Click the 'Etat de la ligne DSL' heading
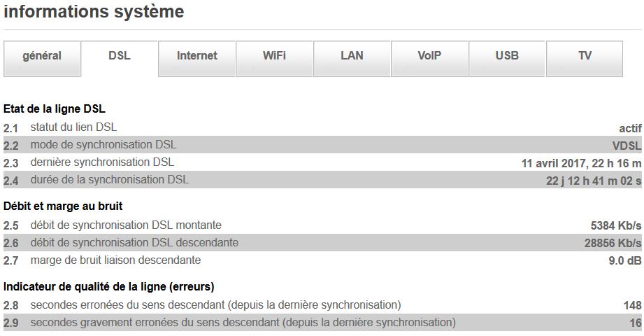 [55, 109]
